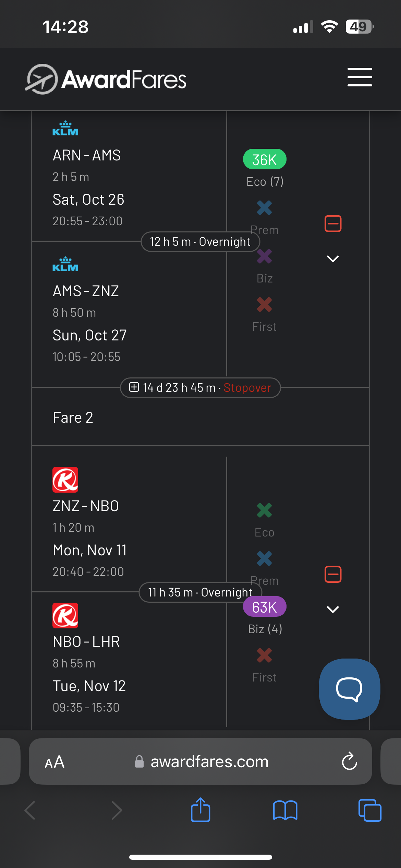This screenshot has height=868, width=401.
Task: Expand details for Kenya Airways fare chevron
Action: point(333,609)
